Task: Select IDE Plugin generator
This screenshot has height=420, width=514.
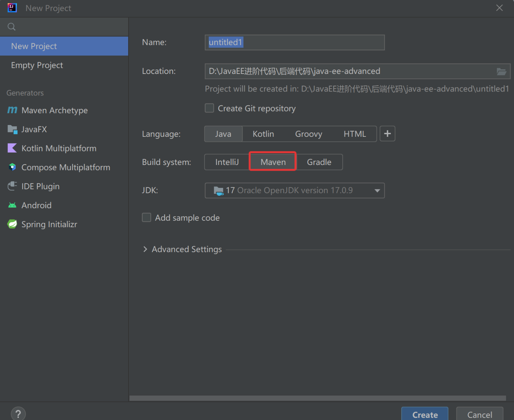Action: tap(64, 186)
